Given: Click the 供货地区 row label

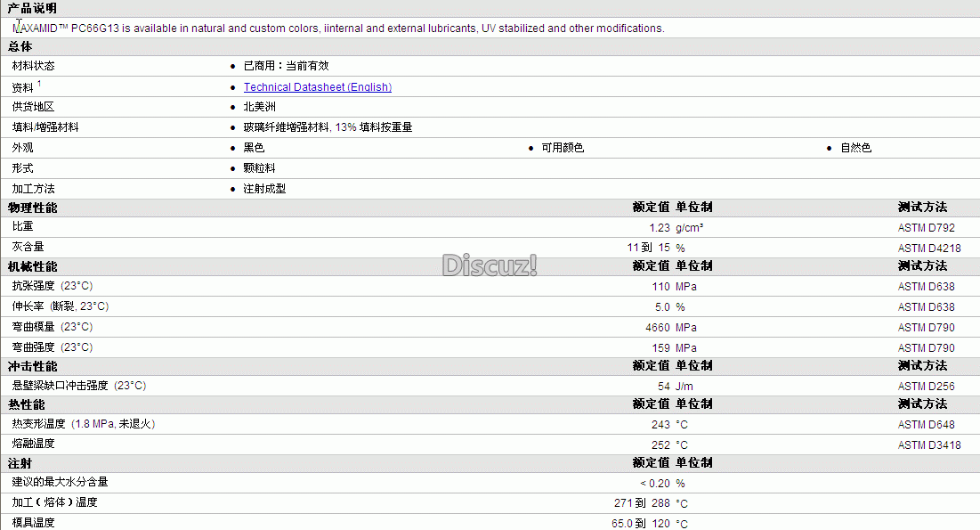Looking at the screenshot, I should tap(33, 107).
